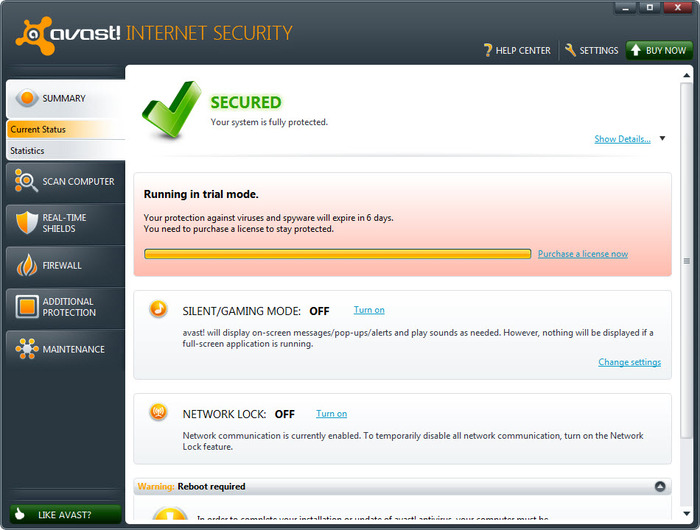Viewport: 700px width, 530px height.
Task: Click the Scan Computer magnifier icon
Action: [x=26, y=181]
